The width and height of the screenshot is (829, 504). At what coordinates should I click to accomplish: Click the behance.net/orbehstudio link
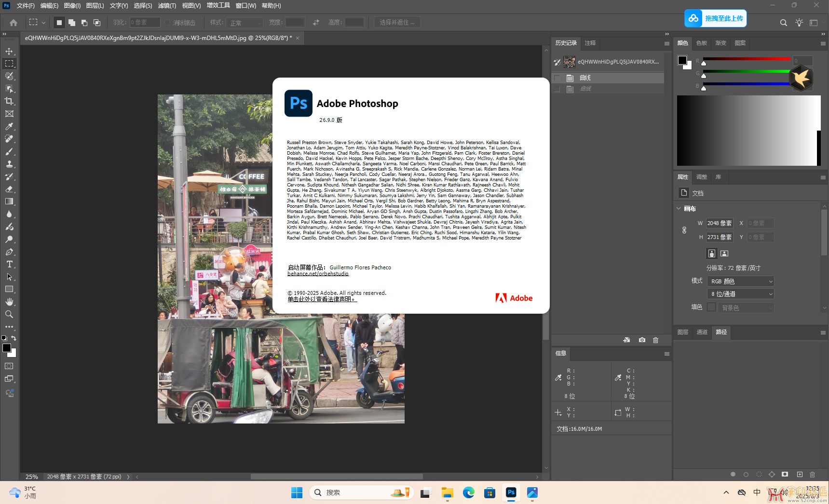click(318, 274)
